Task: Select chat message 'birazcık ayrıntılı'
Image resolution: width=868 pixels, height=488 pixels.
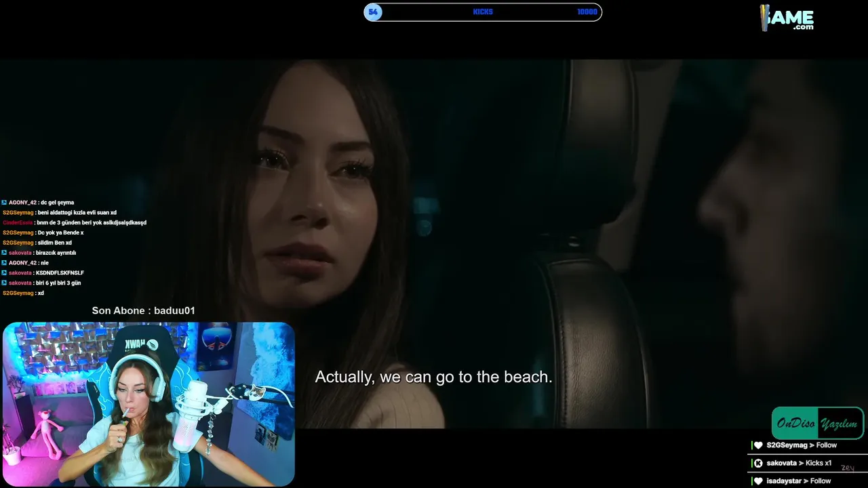Action: tap(56, 253)
